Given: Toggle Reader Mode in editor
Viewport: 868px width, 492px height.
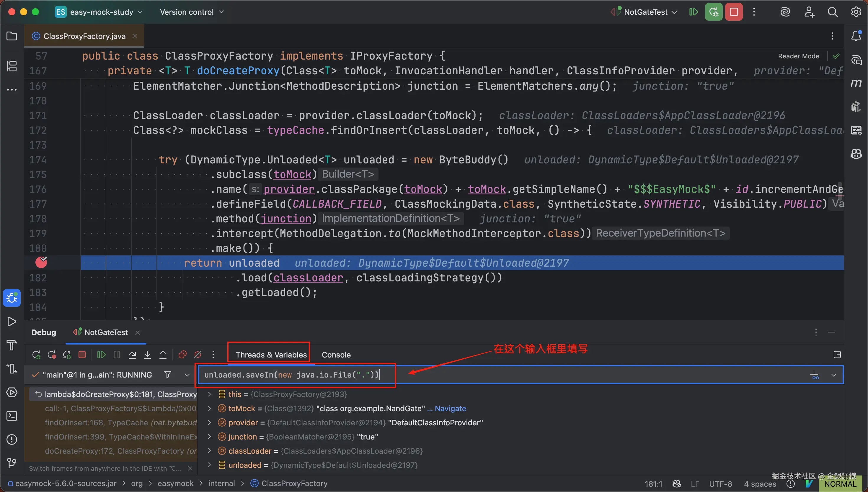Looking at the screenshot, I should click(798, 56).
